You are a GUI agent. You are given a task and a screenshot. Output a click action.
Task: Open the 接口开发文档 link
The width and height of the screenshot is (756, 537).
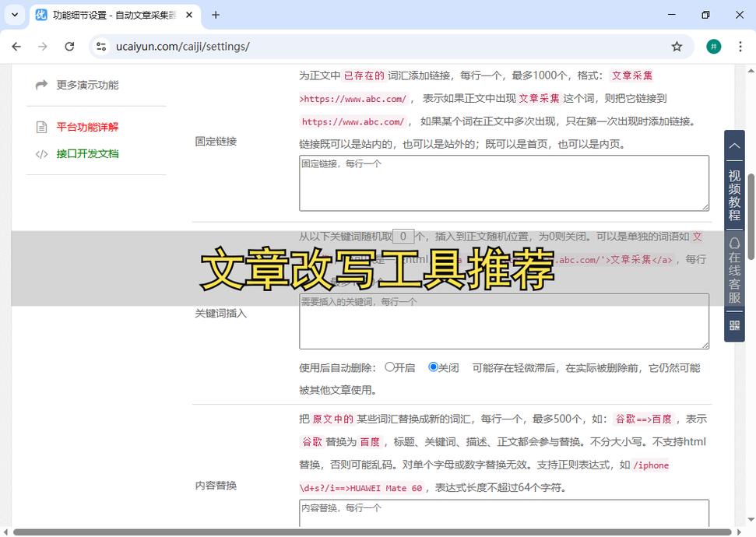click(86, 154)
